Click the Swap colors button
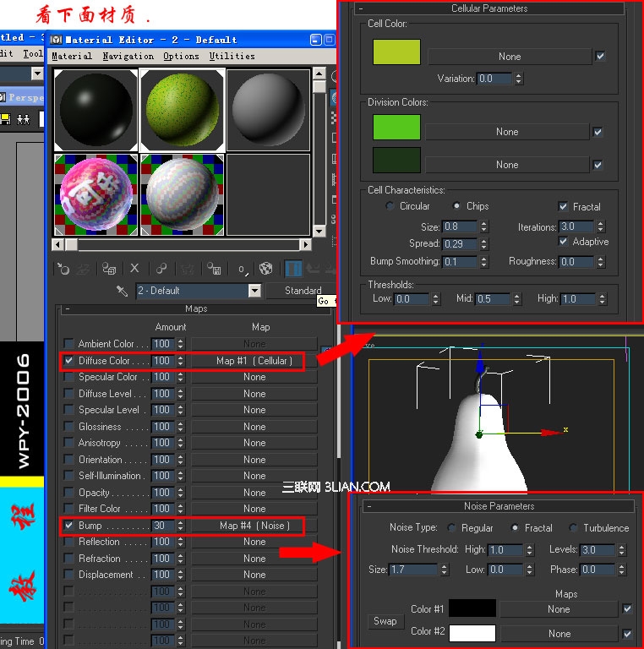Screen dimensions: 644x649 tap(385, 621)
